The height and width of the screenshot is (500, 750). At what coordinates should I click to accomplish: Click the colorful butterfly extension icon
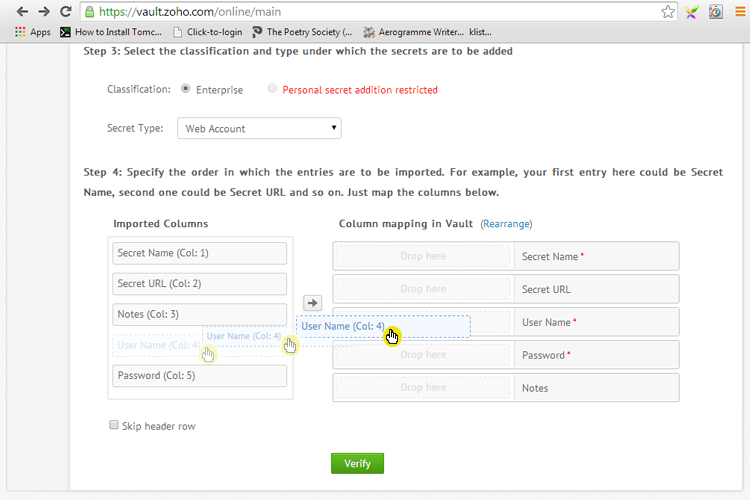(692, 12)
